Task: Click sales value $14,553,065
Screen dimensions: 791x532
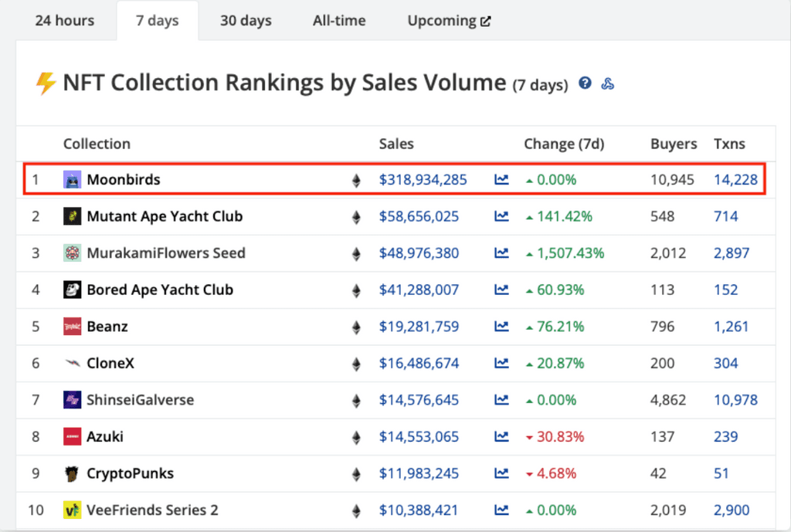Action: point(419,437)
